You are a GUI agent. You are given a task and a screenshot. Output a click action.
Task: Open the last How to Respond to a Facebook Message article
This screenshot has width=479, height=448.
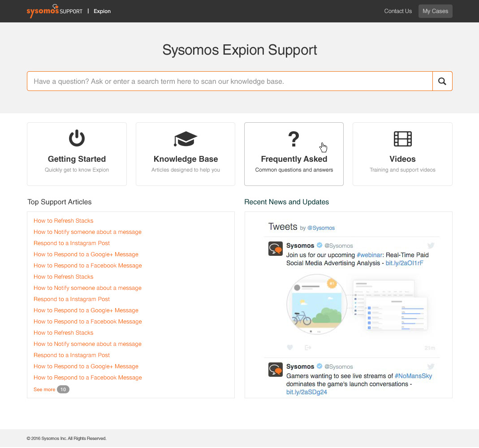click(x=88, y=378)
